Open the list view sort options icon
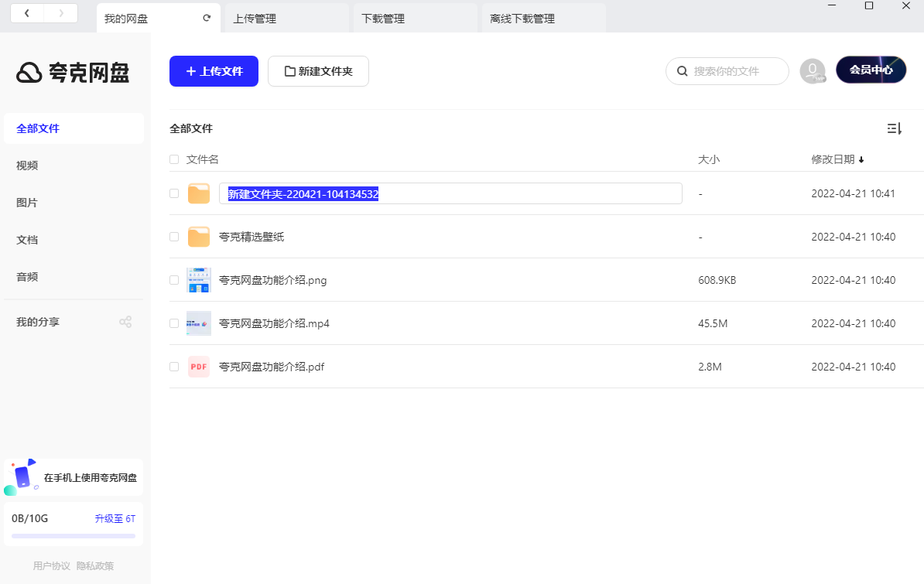The image size is (924, 584). (x=894, y=128)
